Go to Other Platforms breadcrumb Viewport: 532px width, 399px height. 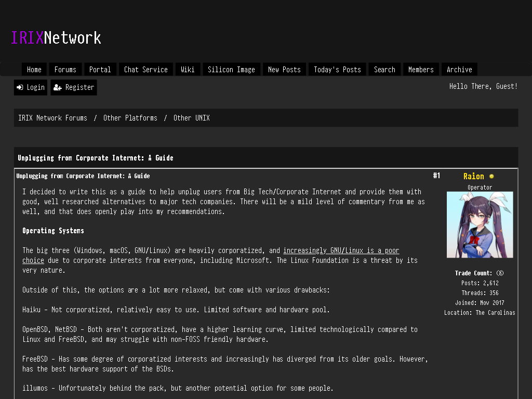coord(130,118)
